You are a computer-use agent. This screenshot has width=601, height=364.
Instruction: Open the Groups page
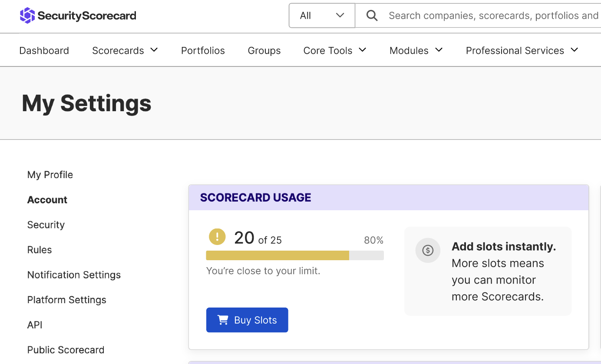pyautogui.click(x=264, y=51)
